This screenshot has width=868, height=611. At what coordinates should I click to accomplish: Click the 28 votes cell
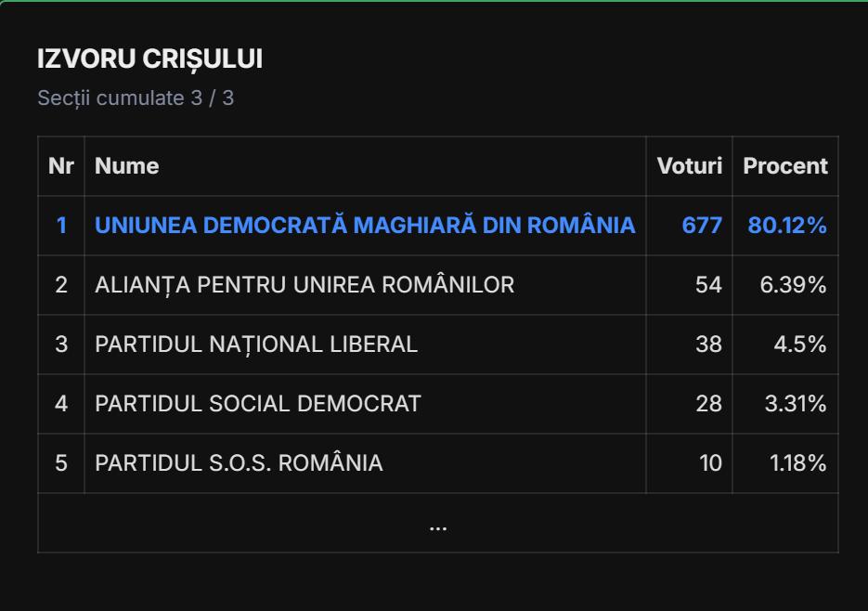click(x=708, y=404)
